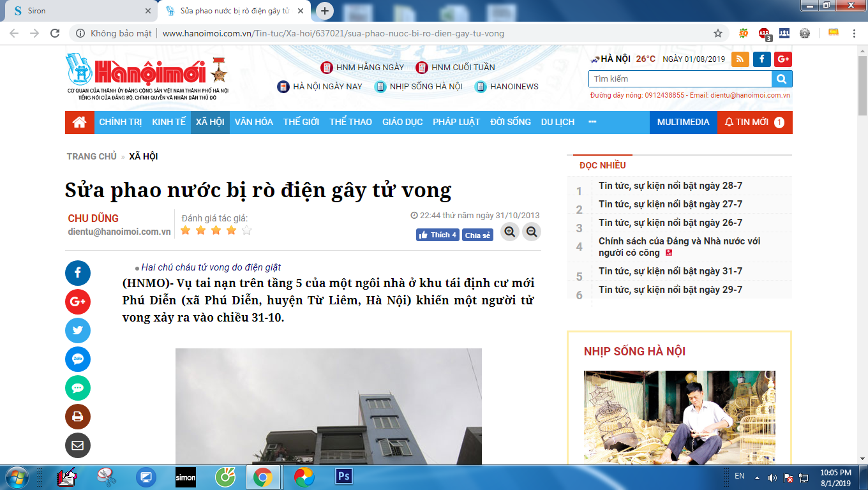Open the ĐỜI SỐNG menu section

(x=511, y=122)
